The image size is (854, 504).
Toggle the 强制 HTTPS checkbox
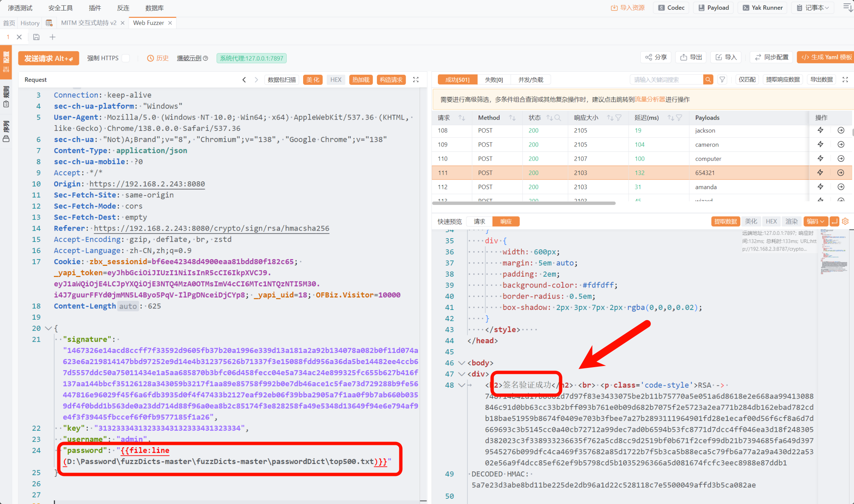[x=126, y=58]
